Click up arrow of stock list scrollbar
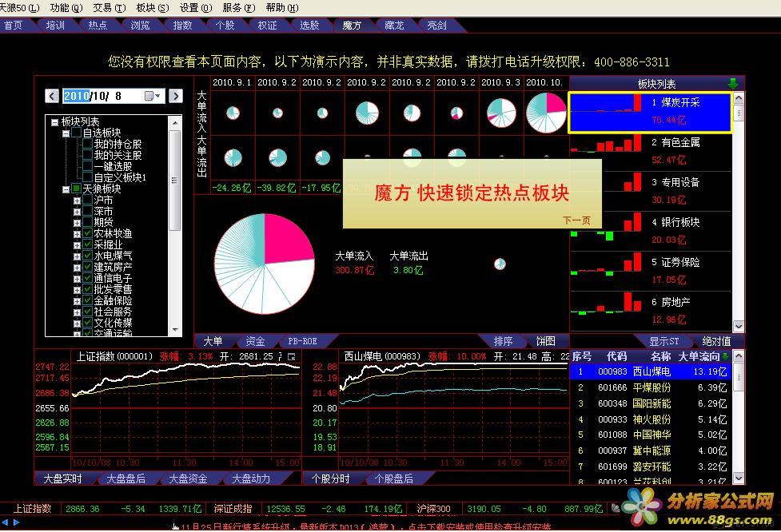This screenshot has width=781, height=532. (738, 356)
